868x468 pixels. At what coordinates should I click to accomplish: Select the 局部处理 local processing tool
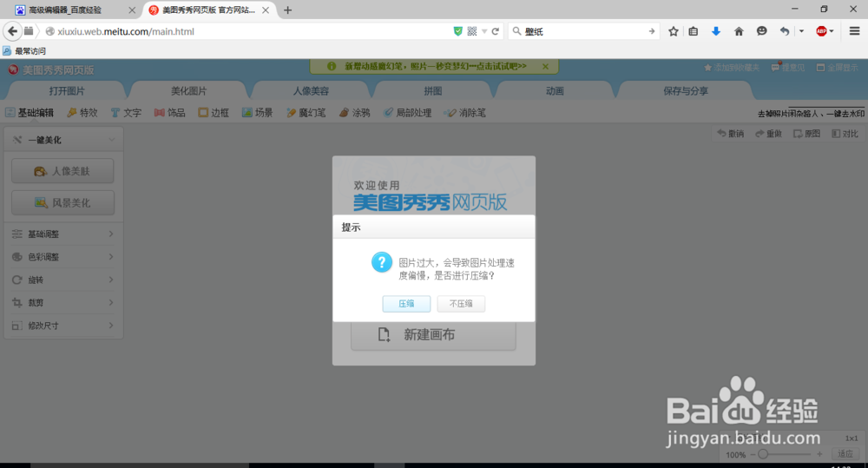[x=407, y=112]
